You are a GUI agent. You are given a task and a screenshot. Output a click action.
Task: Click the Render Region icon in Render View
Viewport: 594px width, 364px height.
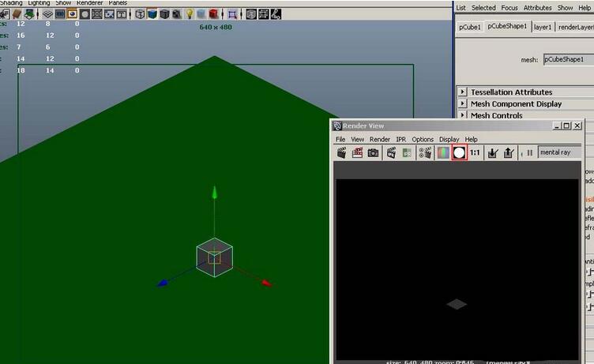(357, 152)
